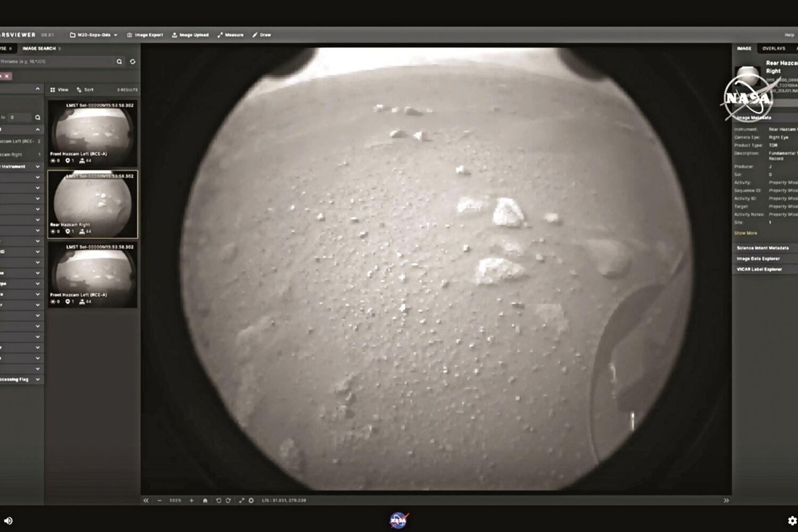Screen dimensions: 798x532
Task: Mute the video player volume
Action: pyautogui.click(x=8, y=520)
